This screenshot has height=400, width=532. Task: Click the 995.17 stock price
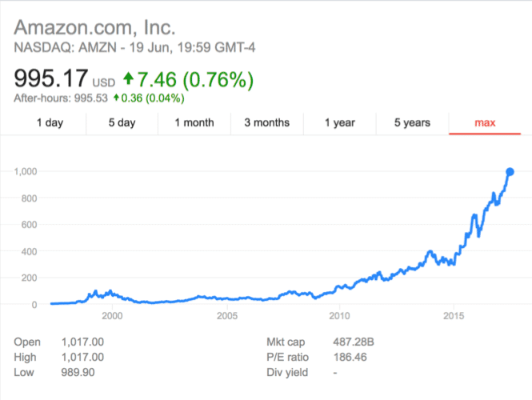tap(50, 80)
